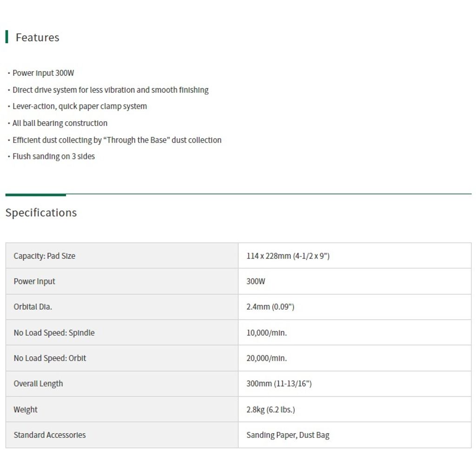Image resolution: width=476 pixels, height=476 pixels.
Task: Click the '300W' value in the specifications table
Action: pyautogui.click(x=256, y=281)
